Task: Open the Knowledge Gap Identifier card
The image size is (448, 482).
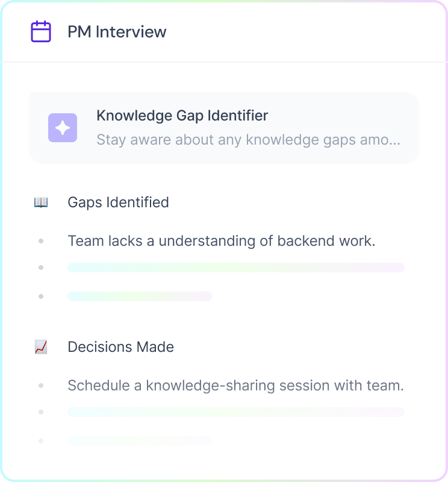Action: coord(223,127)
